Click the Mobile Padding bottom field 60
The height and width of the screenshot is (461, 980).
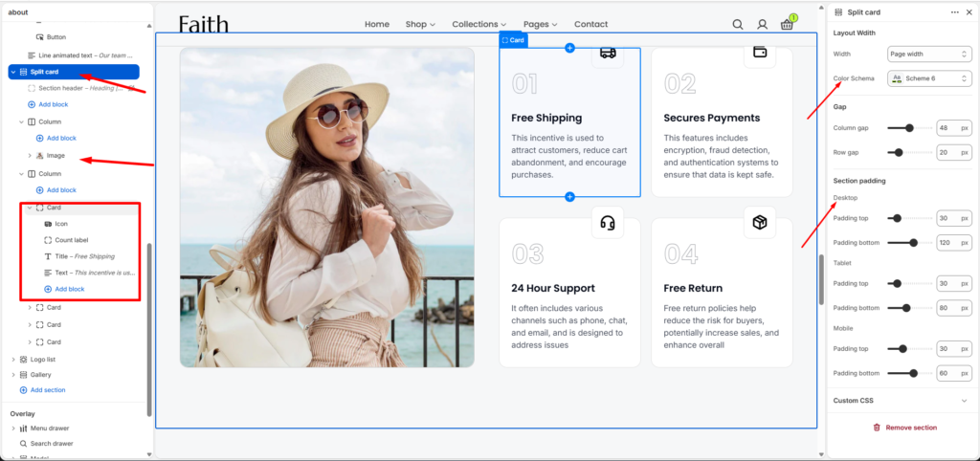click(x=954, y=373)
